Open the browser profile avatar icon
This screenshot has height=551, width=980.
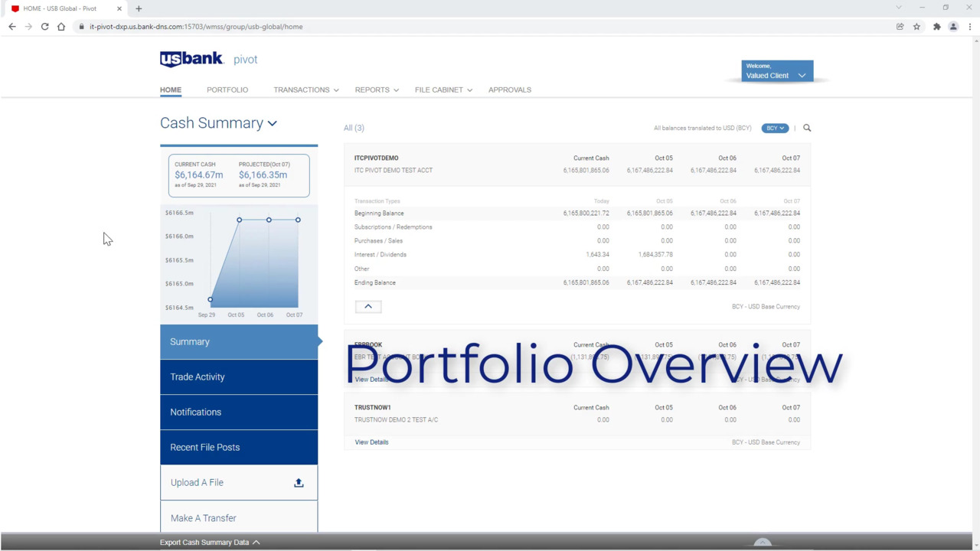[x=953, y=27]
